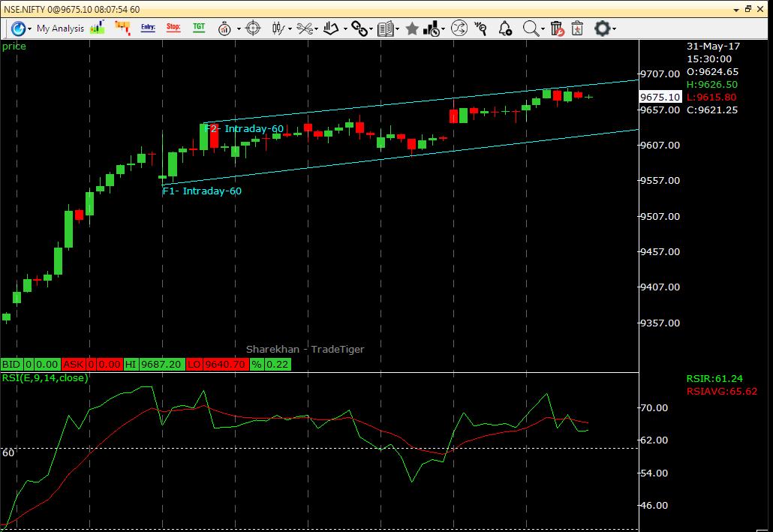This screenshot has height=532, width=773.
Task: Click the stopwatch timer icon
Action: pos(225,28)
